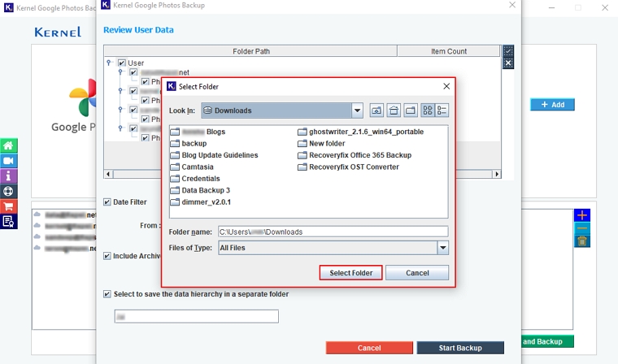Click the blue Add button

pos(552,105)
